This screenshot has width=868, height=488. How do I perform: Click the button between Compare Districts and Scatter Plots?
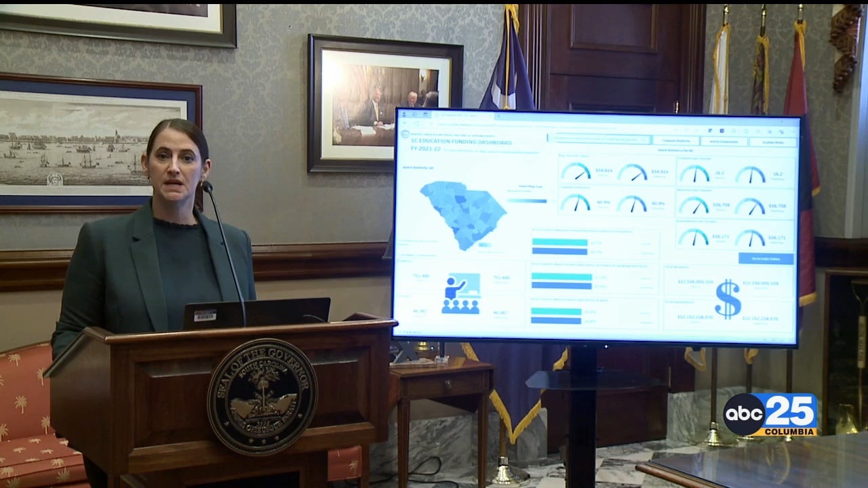724,142
